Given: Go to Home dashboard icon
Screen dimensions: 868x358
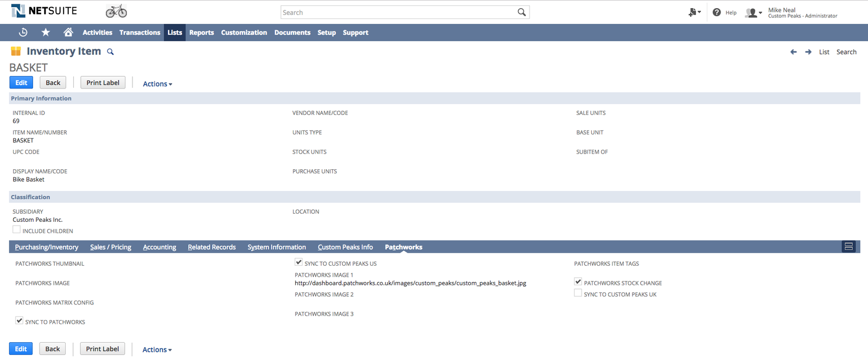Looking at the screenshot, I should [68, 33].
